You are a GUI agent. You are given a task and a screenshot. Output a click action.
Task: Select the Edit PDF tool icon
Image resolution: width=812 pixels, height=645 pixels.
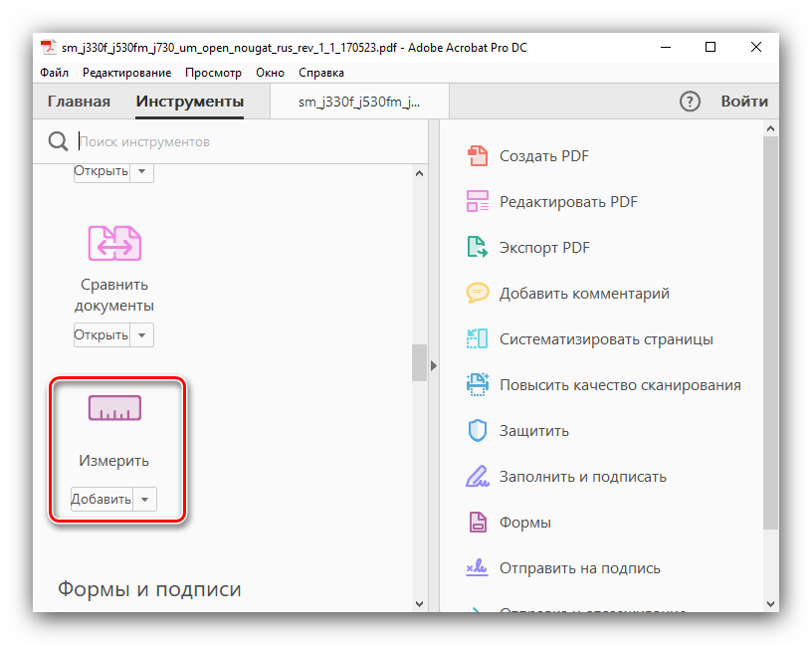point(478,201)
